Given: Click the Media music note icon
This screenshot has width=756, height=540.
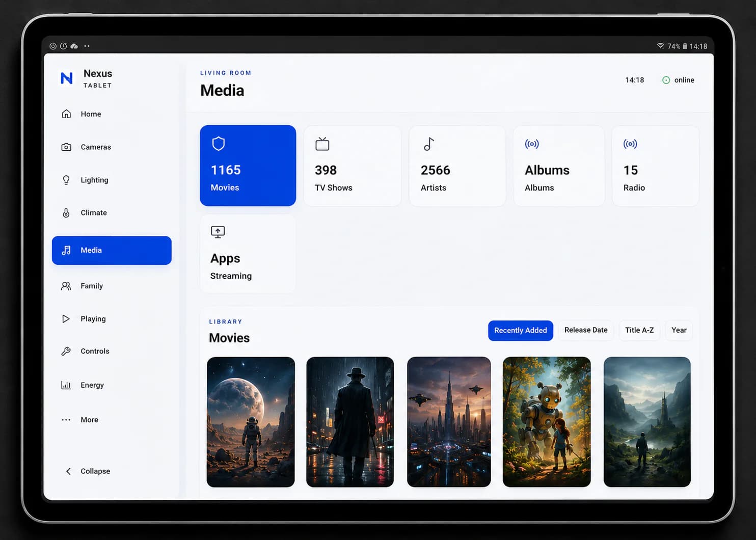Looking at the screenshot, I should tap(66, 250).
